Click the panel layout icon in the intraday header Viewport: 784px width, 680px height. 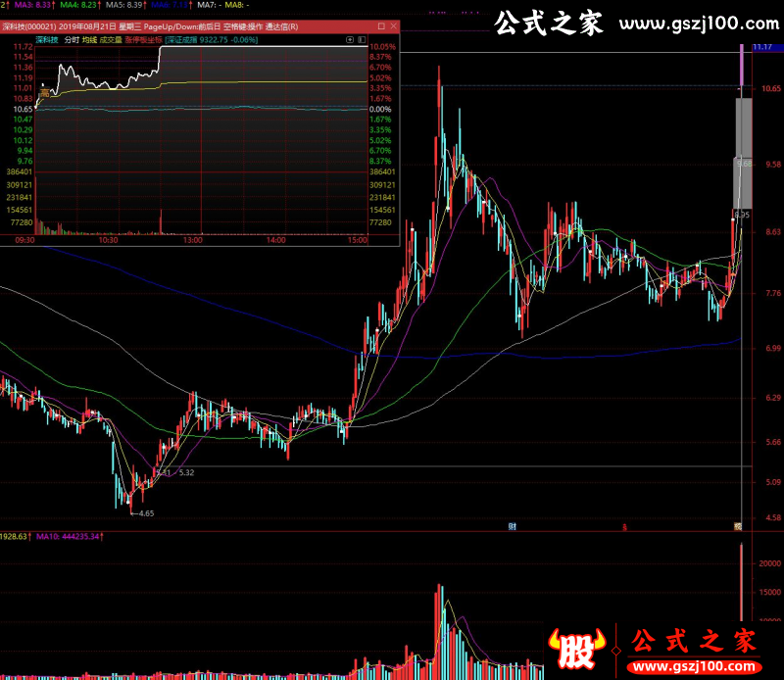362,39
